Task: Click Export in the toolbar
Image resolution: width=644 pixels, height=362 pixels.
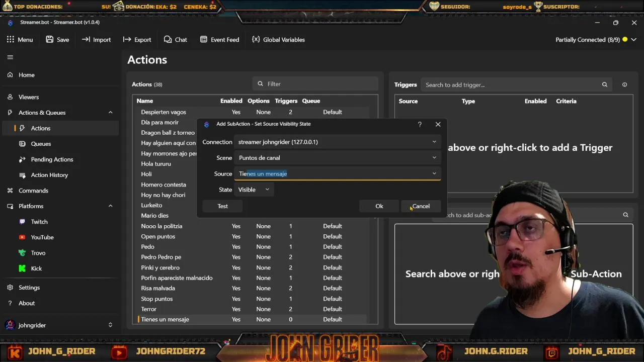Action: [x=137, y=39]
